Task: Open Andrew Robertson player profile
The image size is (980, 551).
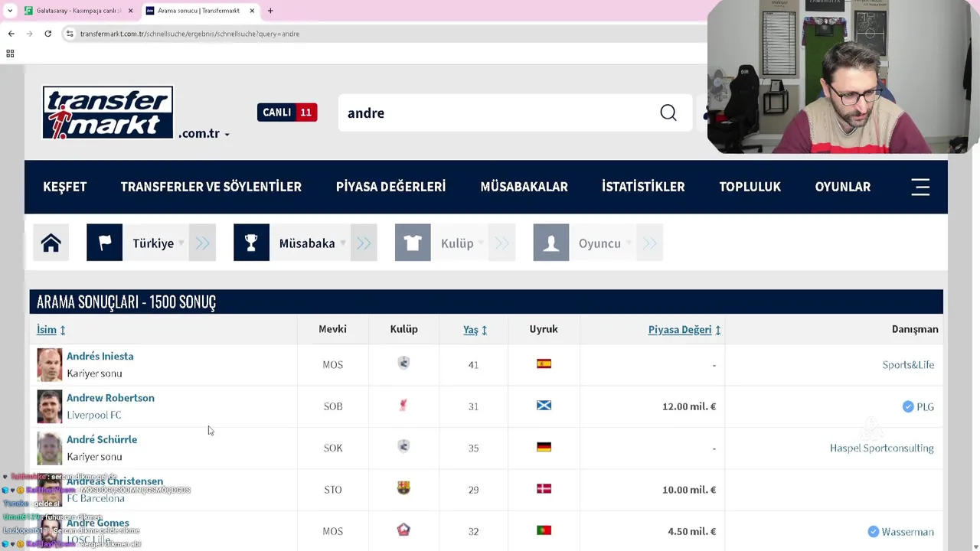Action: click(x=110, y=398)
